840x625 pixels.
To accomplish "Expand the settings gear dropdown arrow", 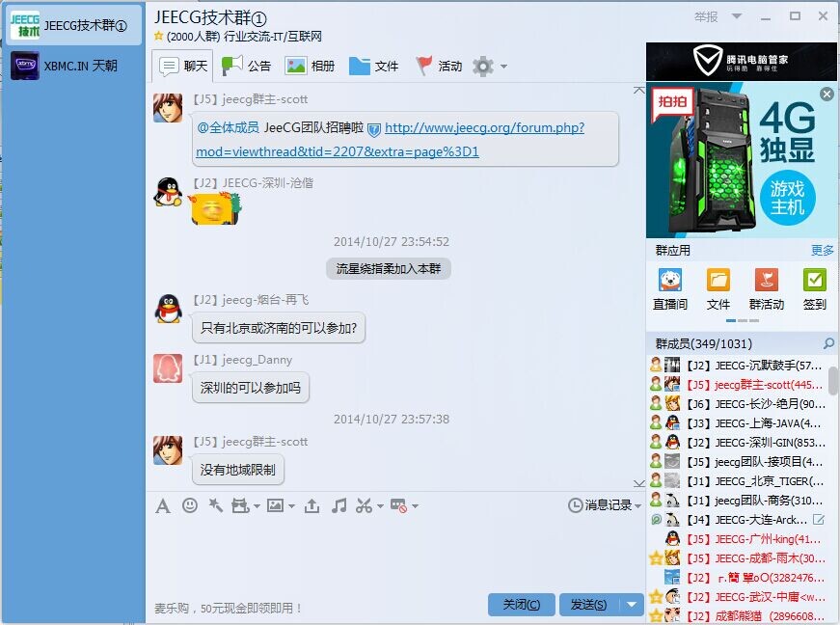I will pos(503,67).
